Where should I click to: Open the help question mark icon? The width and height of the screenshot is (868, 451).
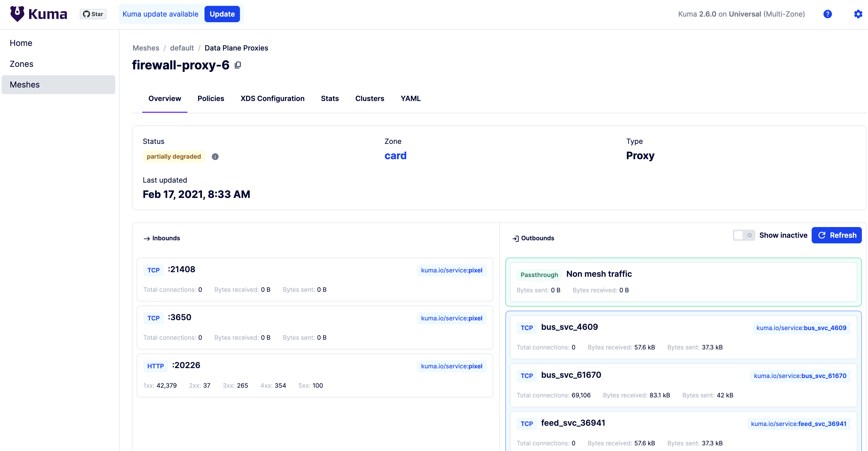click(828, 14)
